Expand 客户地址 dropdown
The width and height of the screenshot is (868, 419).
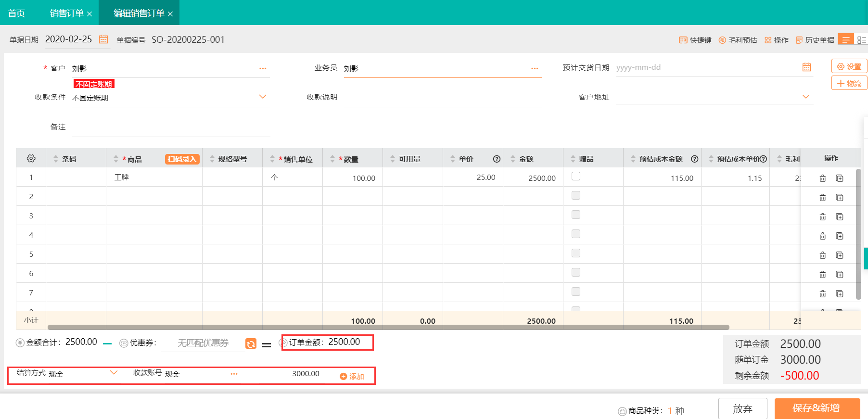(806, 97)
